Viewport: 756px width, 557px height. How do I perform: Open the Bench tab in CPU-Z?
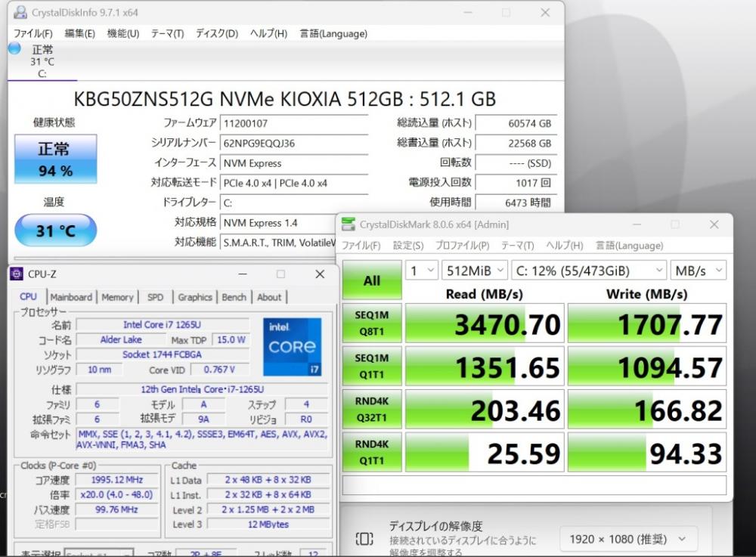234,297
